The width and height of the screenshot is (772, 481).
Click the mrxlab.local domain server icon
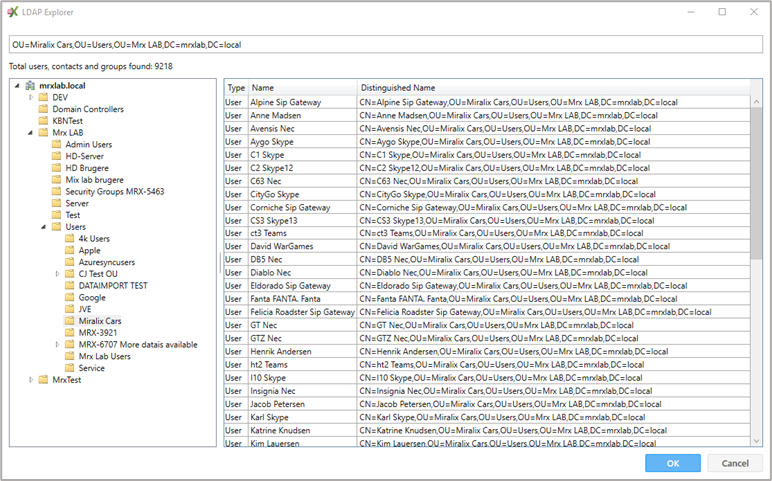click(x=30, y=86)
